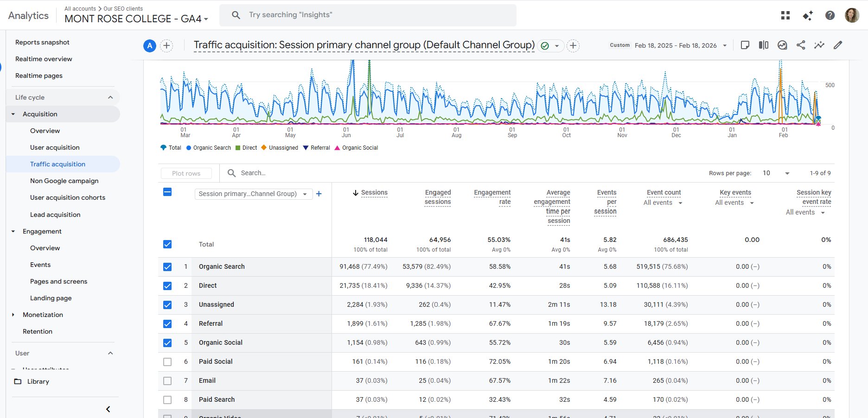Screen dimensions: 868x418
Task: Collapse the sidebar with chevron arrow
Action: (x=108, y=409)
